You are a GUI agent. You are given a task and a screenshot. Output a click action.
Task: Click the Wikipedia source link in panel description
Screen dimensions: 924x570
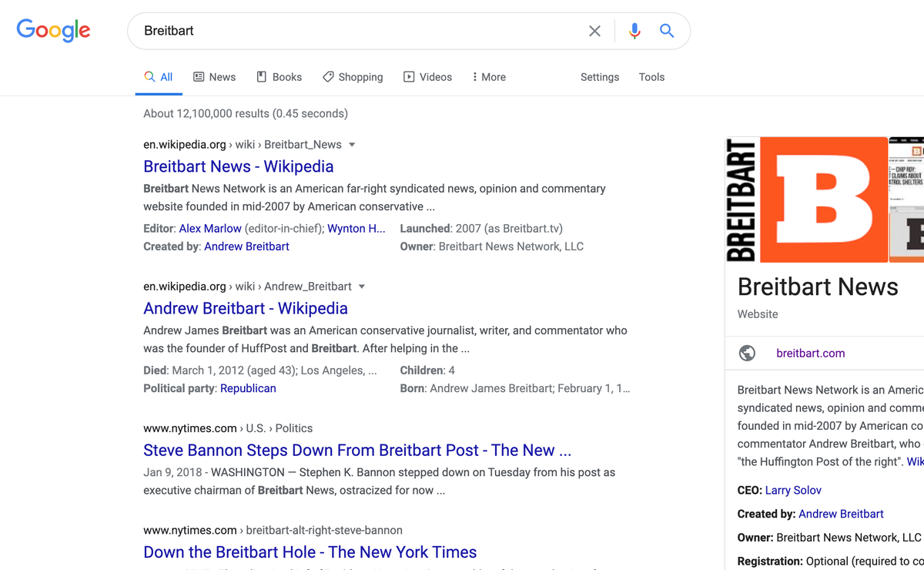(x=915, y=461)
